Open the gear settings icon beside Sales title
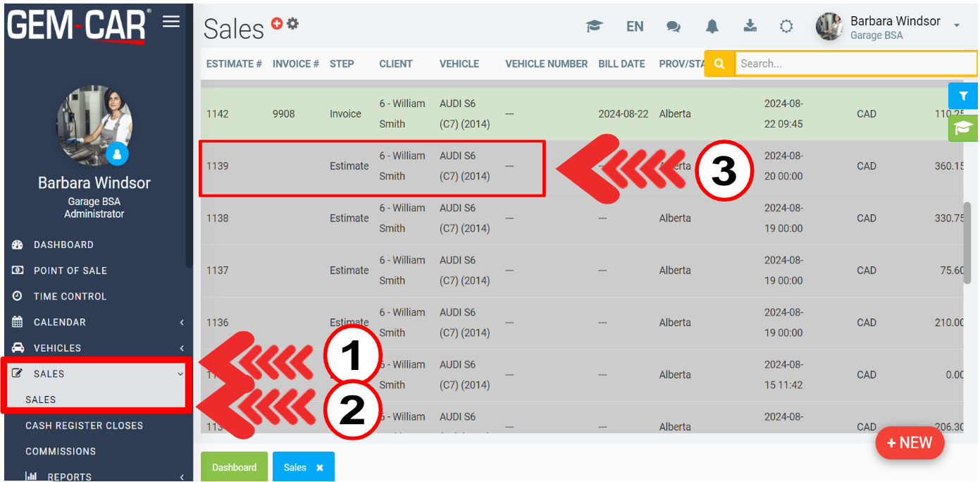The width and height of the screenshot is (980, 482). click(292, 23)
